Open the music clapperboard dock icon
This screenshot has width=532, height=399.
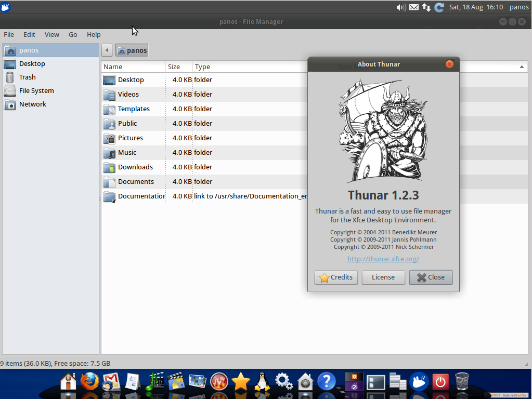pyautogui.click(x=154, y=382)
